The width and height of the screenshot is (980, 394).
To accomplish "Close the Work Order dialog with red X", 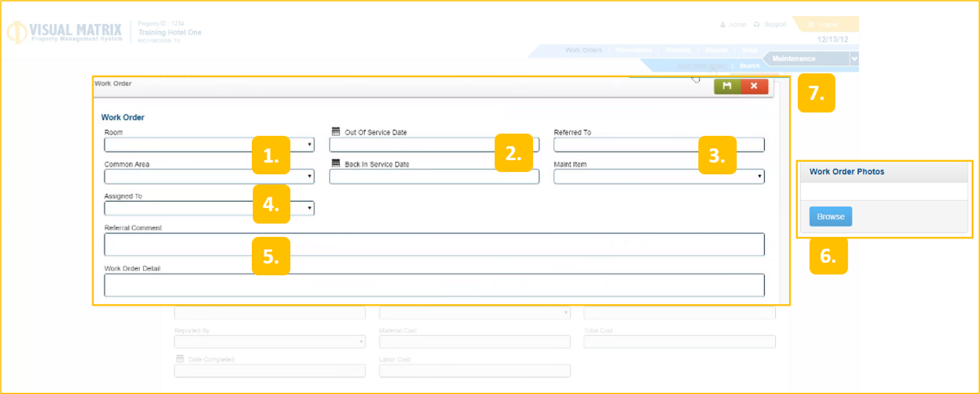I will tap(754, 86).
